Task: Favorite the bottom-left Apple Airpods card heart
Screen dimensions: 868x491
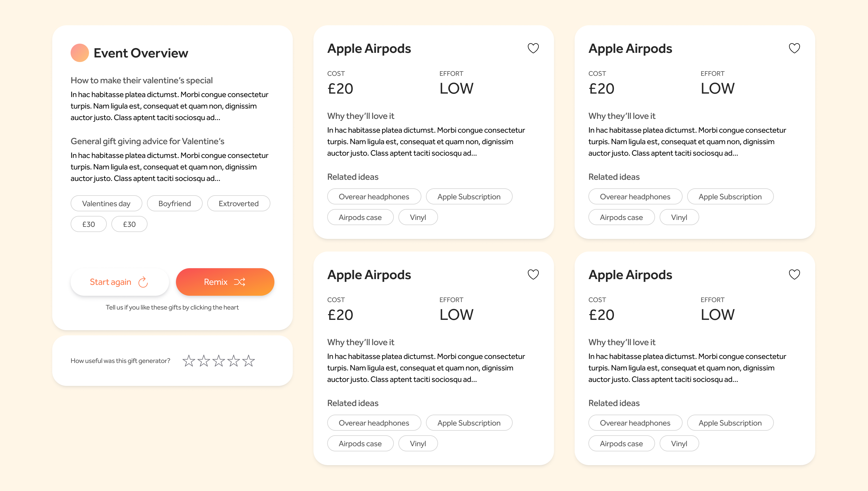Action: click(533, 275)
